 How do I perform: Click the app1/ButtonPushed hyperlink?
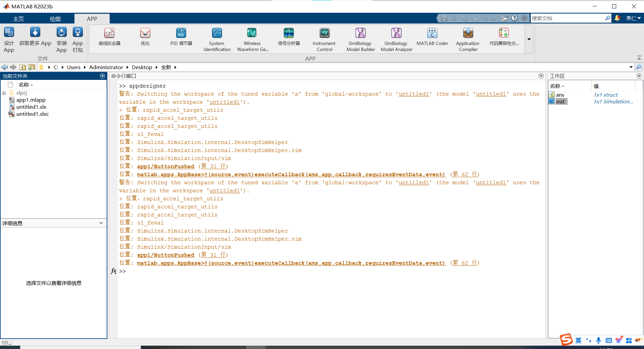tap(165, 166)
